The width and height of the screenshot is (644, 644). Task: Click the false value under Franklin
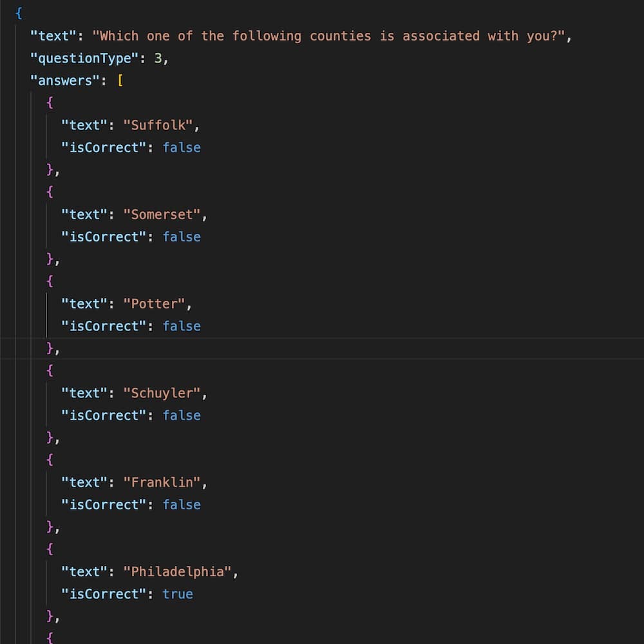point(182,504)
